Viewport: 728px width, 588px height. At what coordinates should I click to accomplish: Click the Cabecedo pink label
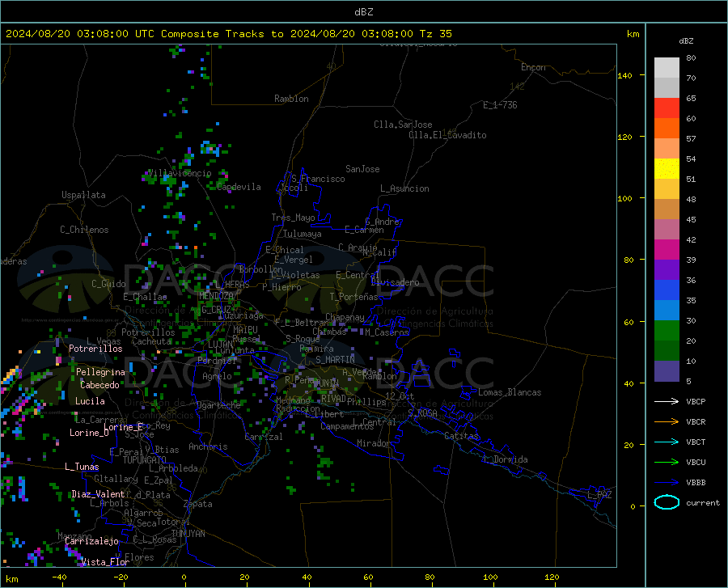pyautogui.click(x=99, y=385)
